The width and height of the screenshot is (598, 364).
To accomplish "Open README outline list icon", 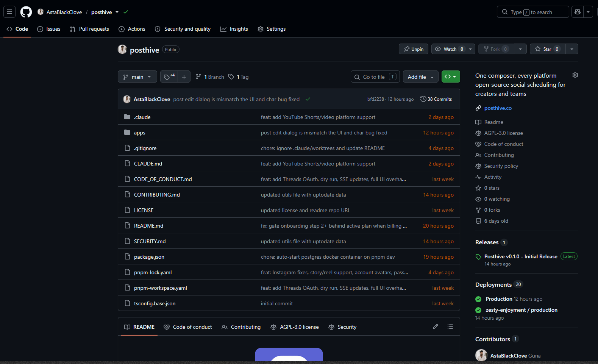I will coord(450,327).
